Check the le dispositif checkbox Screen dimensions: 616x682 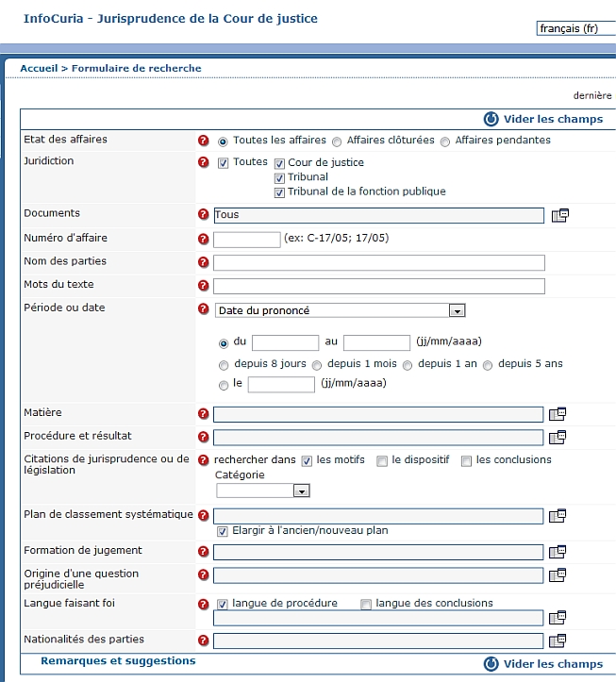(x=382, y=461)
